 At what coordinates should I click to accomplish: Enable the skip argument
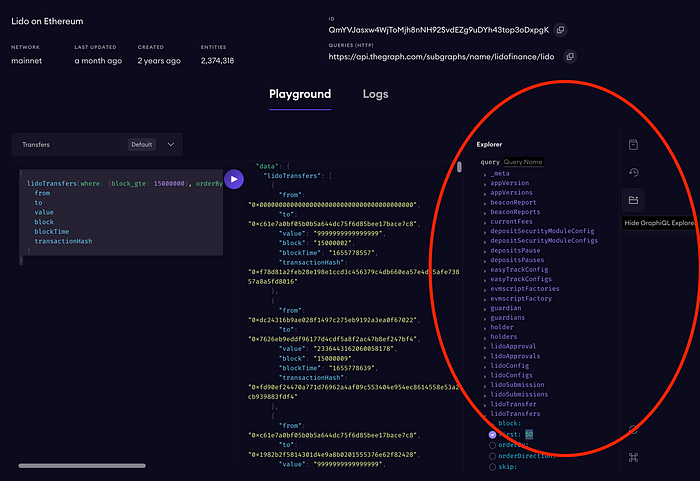(492, 467)
